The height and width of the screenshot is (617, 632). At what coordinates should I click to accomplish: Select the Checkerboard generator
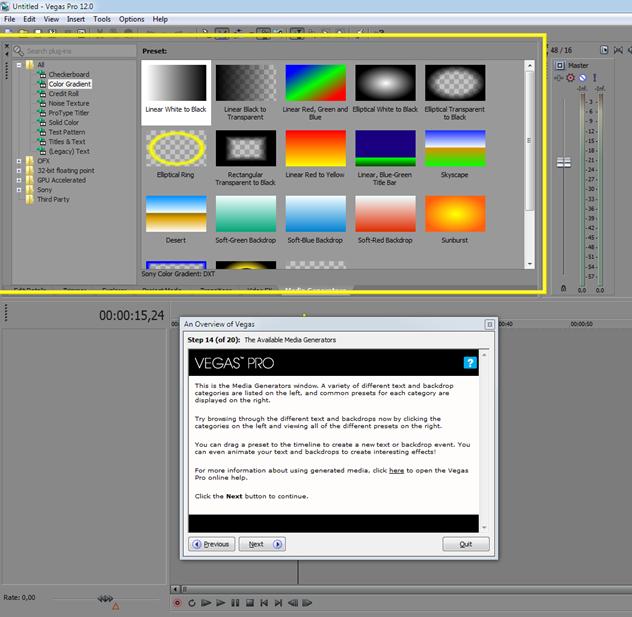click(69, 74)
